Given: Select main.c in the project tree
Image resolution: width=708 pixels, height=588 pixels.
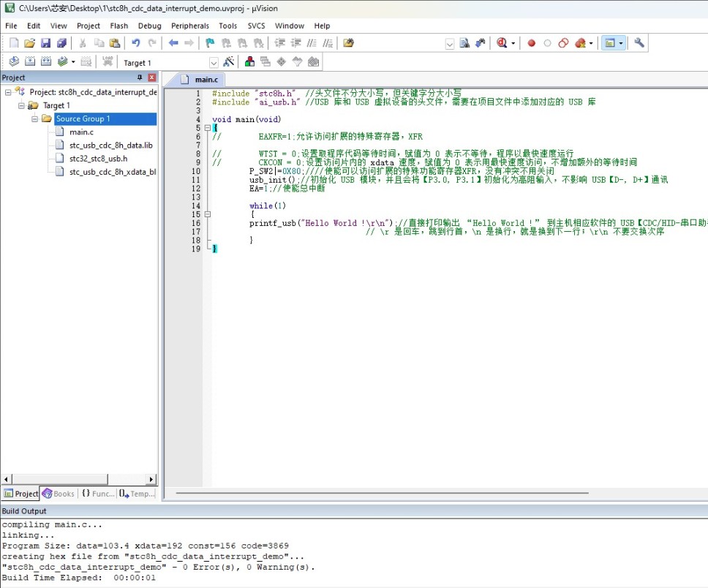Looking at the screenshot, I should pos(81,132).
